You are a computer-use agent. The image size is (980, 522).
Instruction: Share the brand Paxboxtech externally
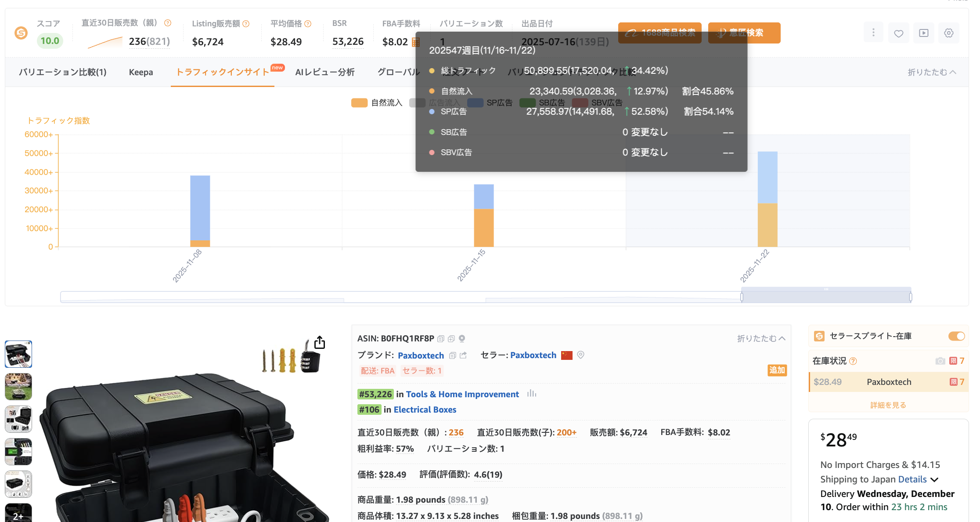coord(464,355)
